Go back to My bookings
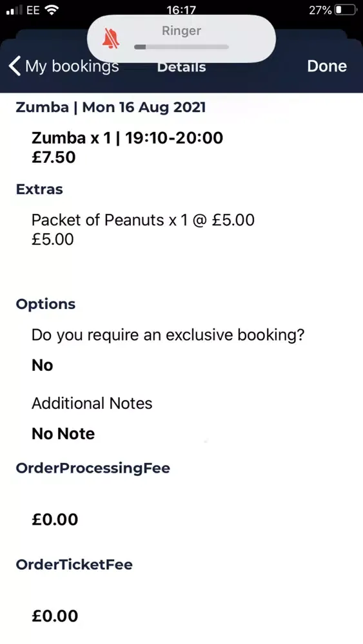Screen dimensions: 363x644 coord(64,66)
